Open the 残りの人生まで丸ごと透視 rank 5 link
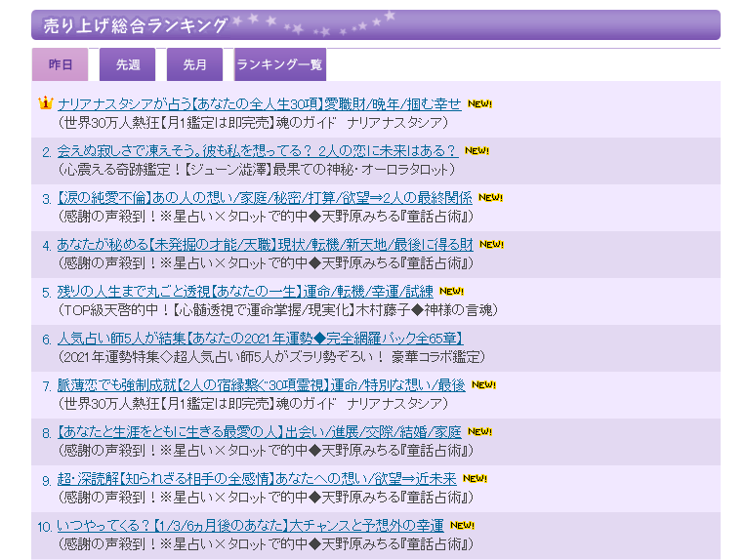The height and width of the screenshot is (560, 746). coord(245,292)
